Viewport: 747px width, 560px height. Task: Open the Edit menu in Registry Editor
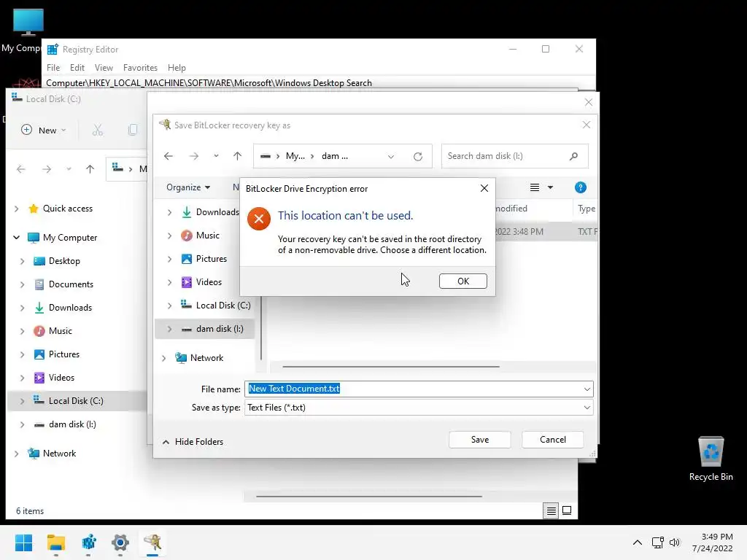(77, 68)
